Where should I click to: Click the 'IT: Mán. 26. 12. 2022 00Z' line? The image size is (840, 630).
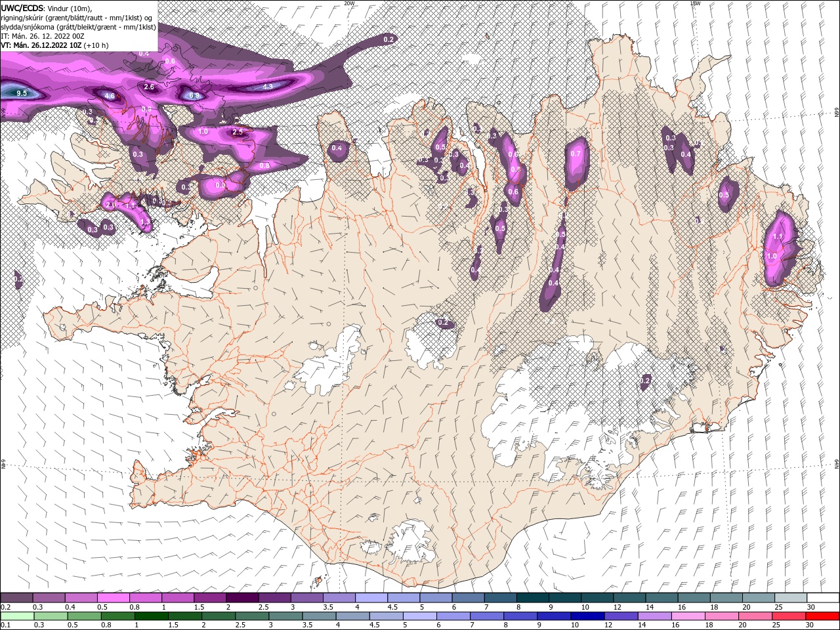pos(43,36)
